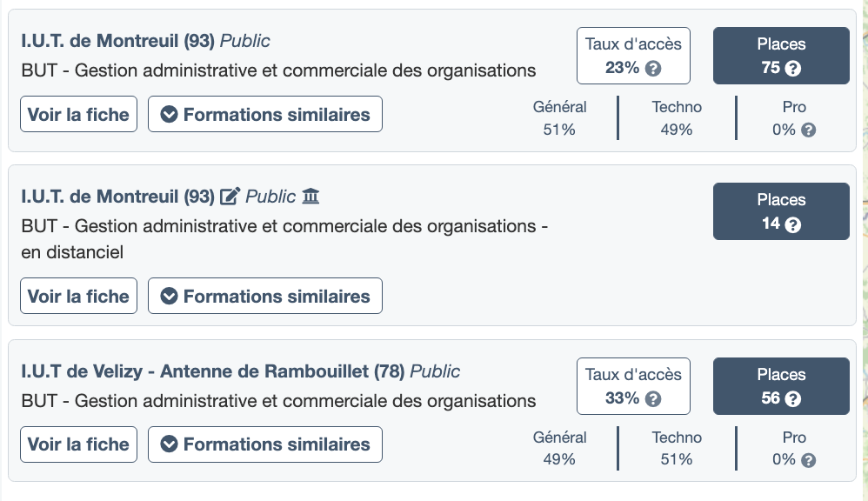
Task: Click help icon next to 23% access rate
Action: pos(653,68)
